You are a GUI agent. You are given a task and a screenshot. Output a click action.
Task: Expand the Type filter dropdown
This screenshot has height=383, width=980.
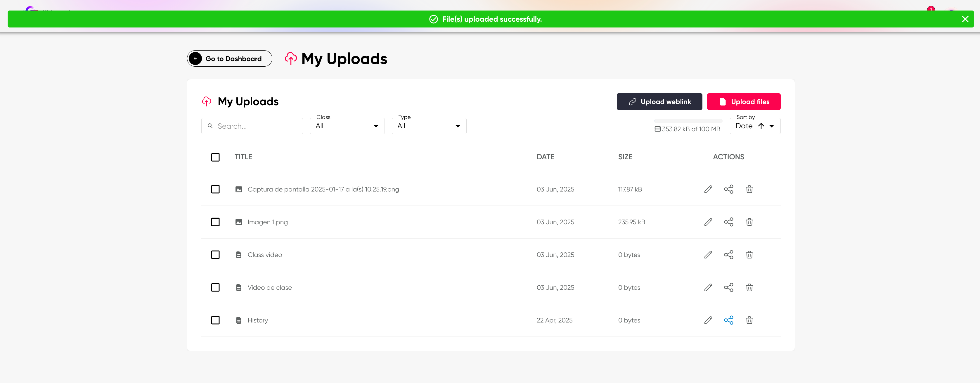point(429,126)
